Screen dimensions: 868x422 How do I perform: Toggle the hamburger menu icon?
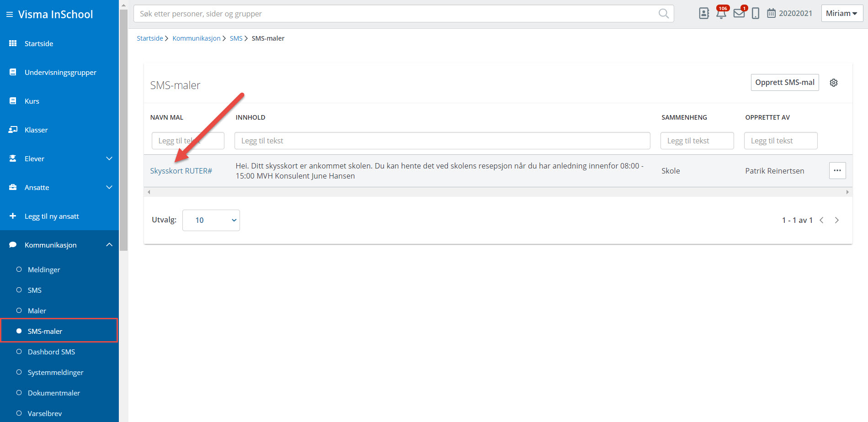(x=9, y=15)
